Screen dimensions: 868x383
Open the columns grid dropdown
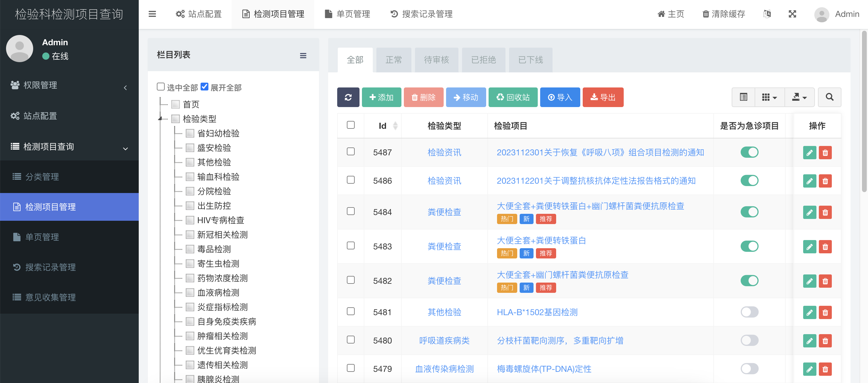(x=769, y=97)
